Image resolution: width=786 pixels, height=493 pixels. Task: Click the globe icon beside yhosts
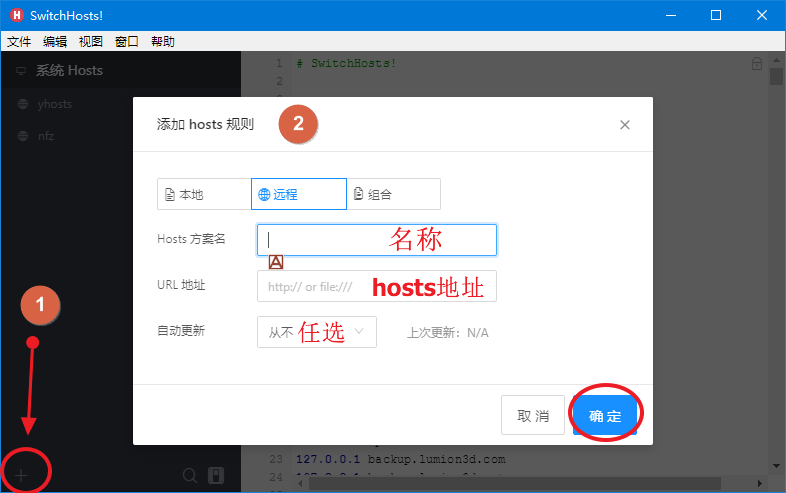23,104
